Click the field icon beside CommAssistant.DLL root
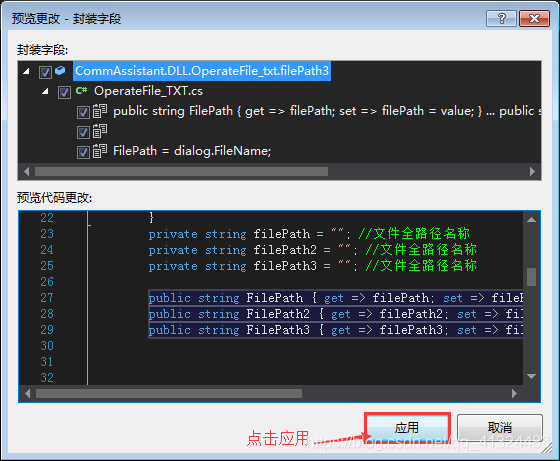The height and width of the screenshot is (461, 560). pyautogui.click(x=60, y=70)
